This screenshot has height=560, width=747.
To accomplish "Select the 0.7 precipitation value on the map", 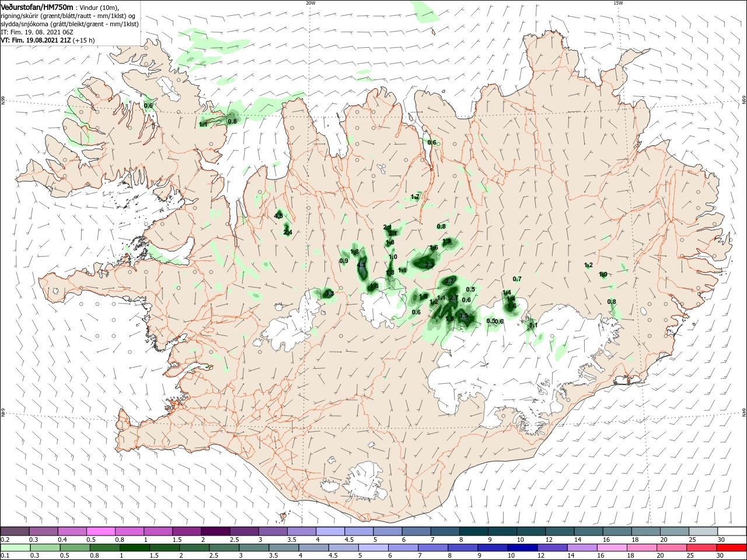I will pyautogui.click(x=517, y=279).
